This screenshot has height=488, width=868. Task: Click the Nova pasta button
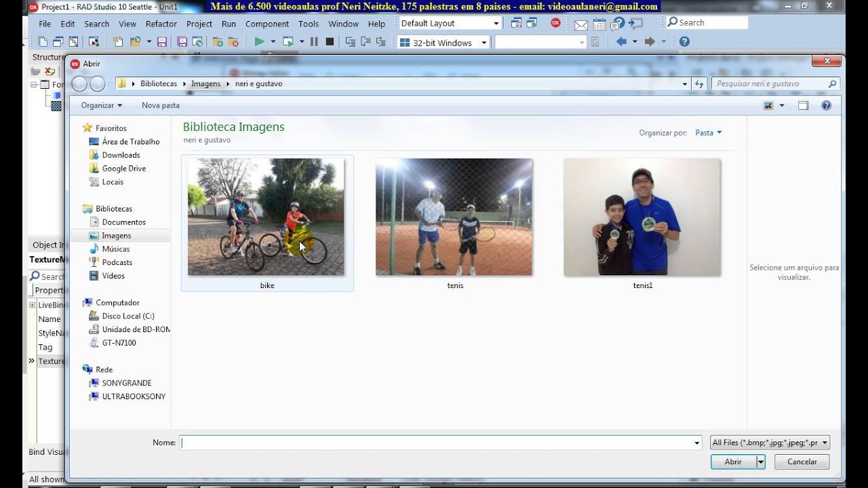161,105
